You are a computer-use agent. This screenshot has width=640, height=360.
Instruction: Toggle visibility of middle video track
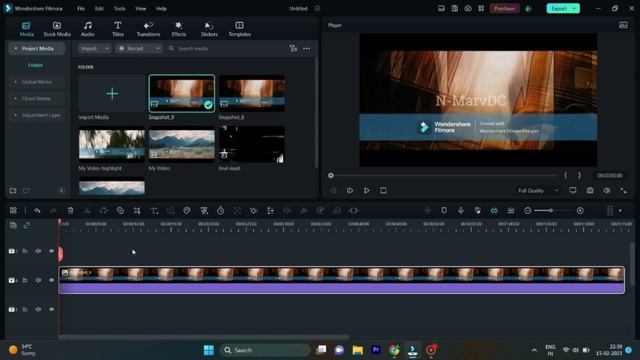pyautogui.click(x=51, y=280)
